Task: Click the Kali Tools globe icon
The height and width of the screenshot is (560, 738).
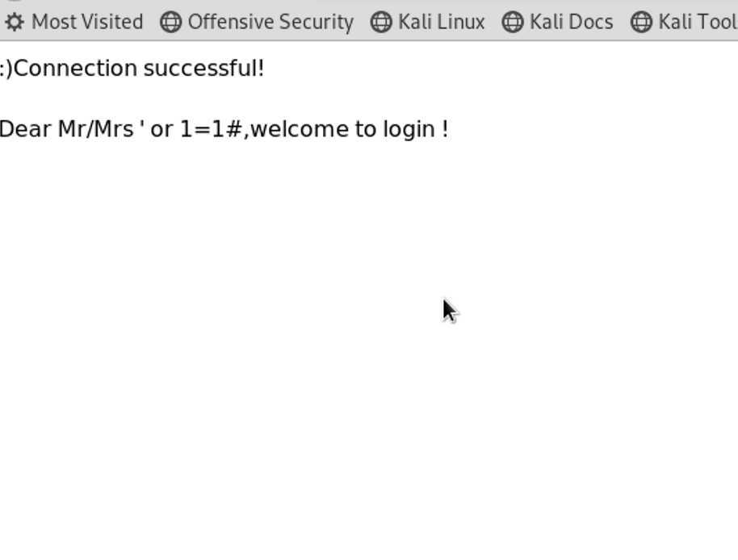Action: click(641, 22)
